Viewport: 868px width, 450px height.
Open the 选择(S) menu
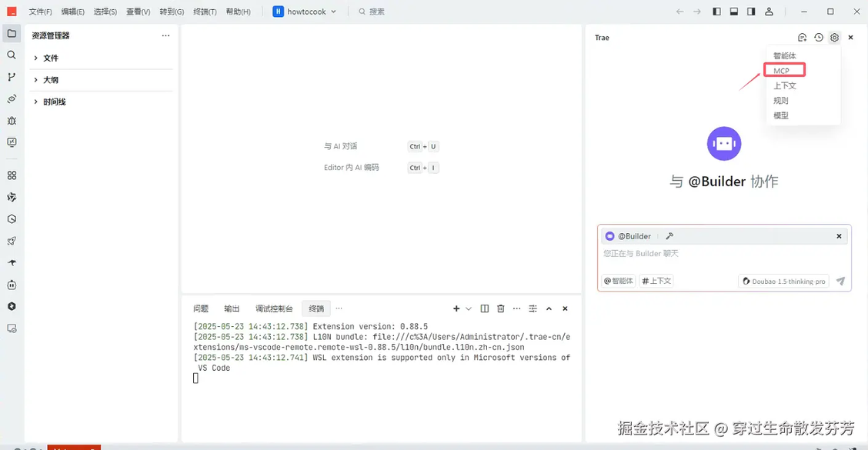point(105,12)
